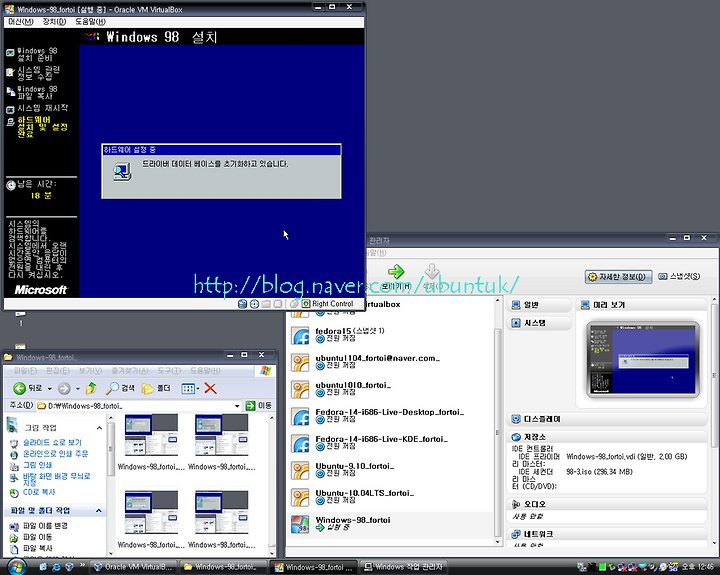
Task: Select Ubuntu-10.04LTS_fortoi_ in VM list
Action: point(390,497)
